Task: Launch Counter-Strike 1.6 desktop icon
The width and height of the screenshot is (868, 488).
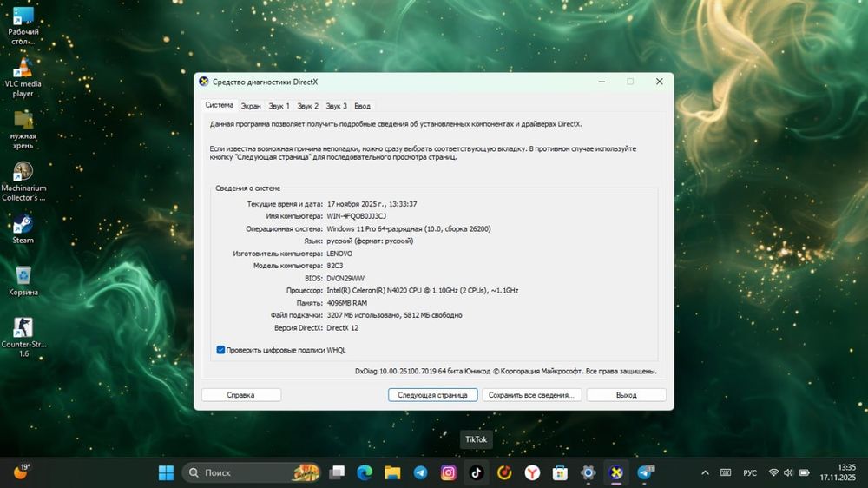Action: click(23, 337)
